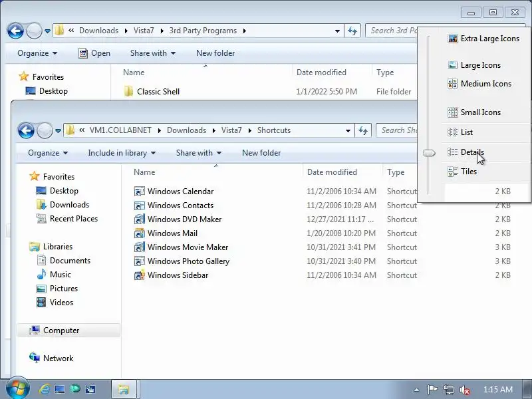Select List view in menu

[460, 132]
